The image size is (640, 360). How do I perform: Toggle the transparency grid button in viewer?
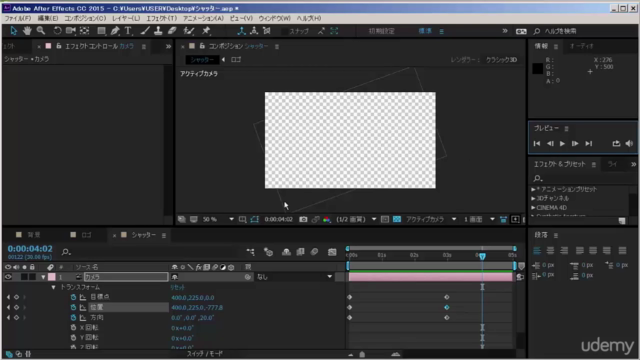397,220
